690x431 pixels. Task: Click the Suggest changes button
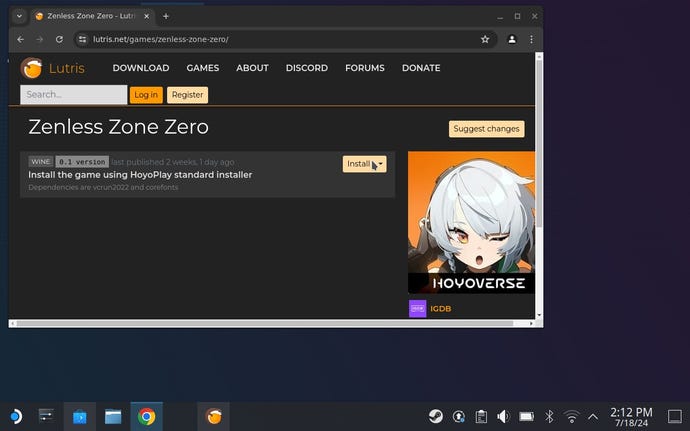(x=486, y=129)
